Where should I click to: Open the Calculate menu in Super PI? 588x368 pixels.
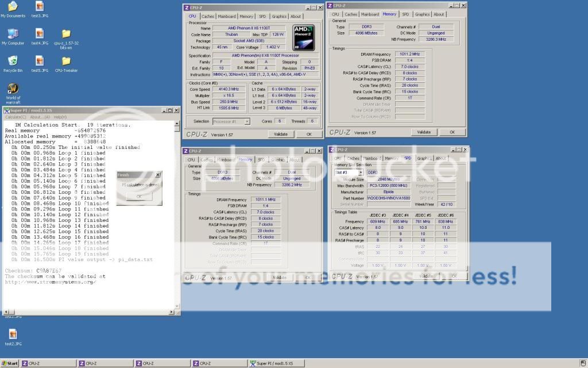click(x=15, y=117)
